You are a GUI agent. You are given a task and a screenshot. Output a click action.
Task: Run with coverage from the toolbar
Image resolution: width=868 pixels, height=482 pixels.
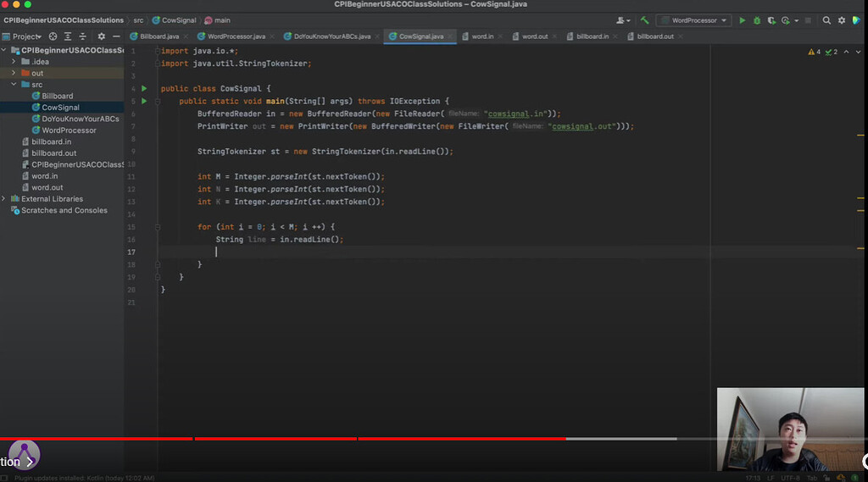coord(771,20)
